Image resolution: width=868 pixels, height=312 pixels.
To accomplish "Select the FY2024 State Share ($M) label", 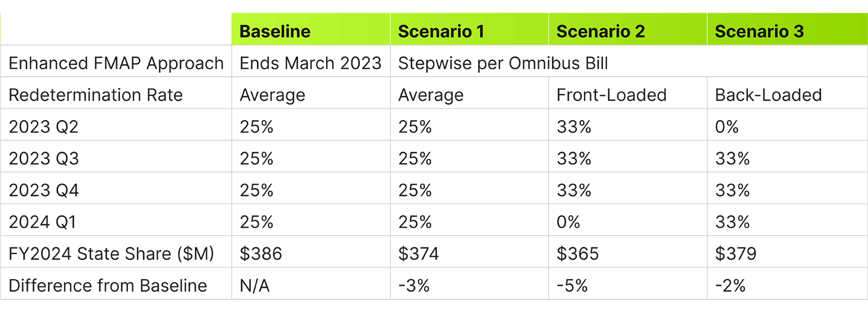I will pyautogui.click(x=112, y=253).
